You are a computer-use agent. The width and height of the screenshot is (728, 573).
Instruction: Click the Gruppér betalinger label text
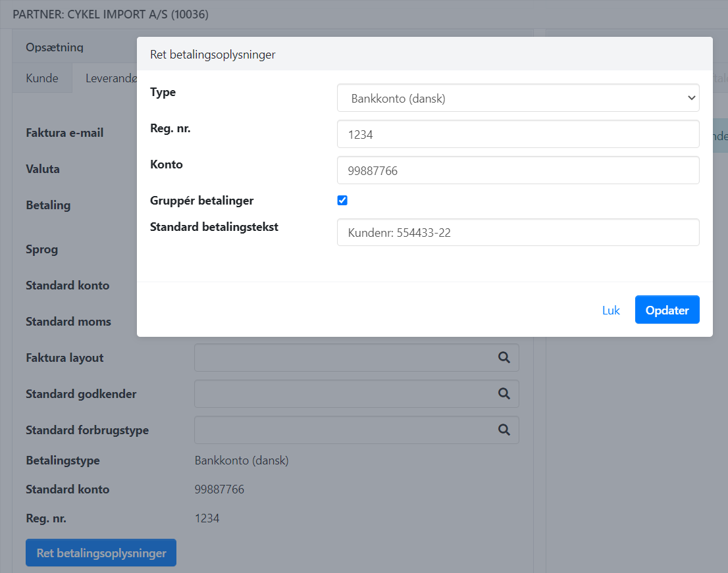pyautogui.click(x=201, y=201)
